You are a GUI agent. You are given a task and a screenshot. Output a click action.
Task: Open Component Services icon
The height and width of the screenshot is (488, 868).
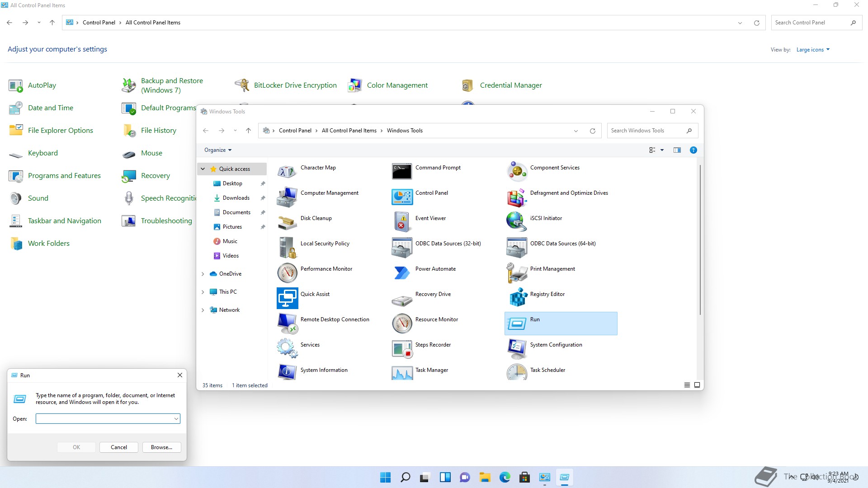517,172
